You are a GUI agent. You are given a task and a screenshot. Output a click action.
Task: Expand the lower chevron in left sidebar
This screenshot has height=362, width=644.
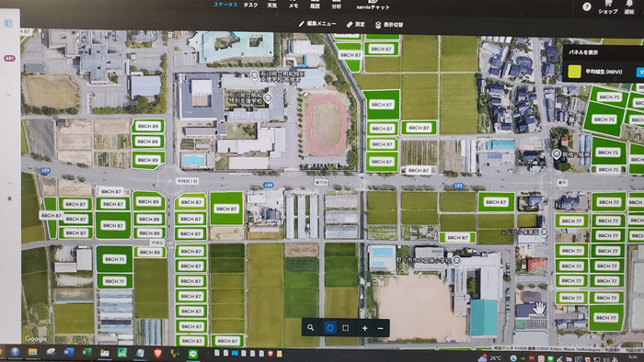tap(9, 183)
